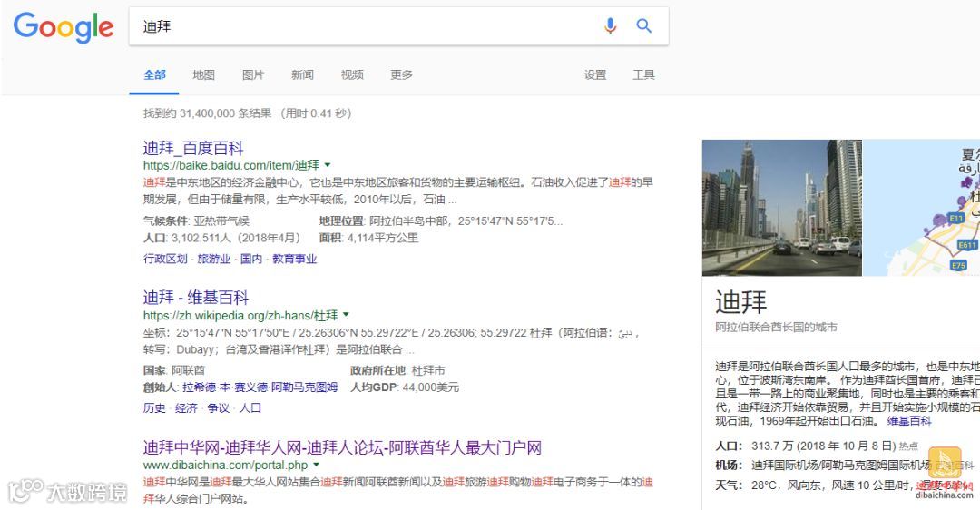980x510 pixels.
Task: Open 设置 search settings
Action: [x=595, y=75]
